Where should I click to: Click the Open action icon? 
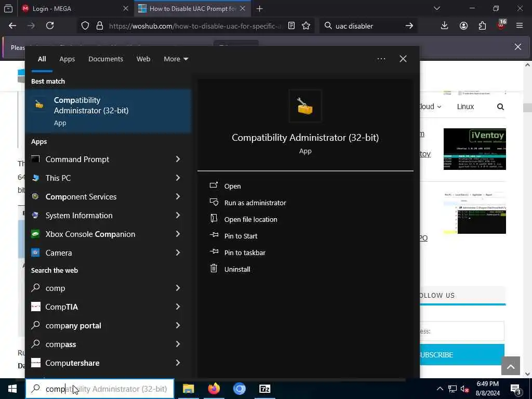pyautogui.click(x=214, y=185)
